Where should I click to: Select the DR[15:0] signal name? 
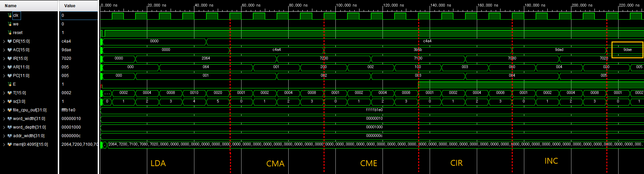coord(21,41)
